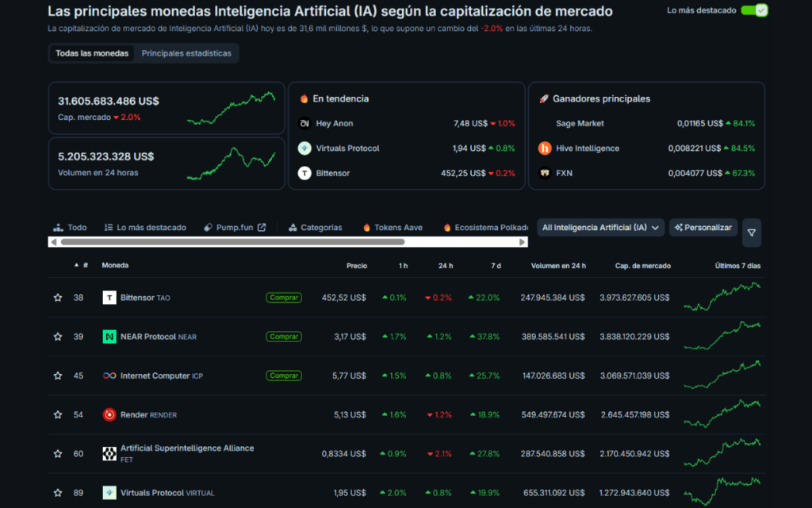Click the 24-hour volume sparkline chart

click(231, 164)
